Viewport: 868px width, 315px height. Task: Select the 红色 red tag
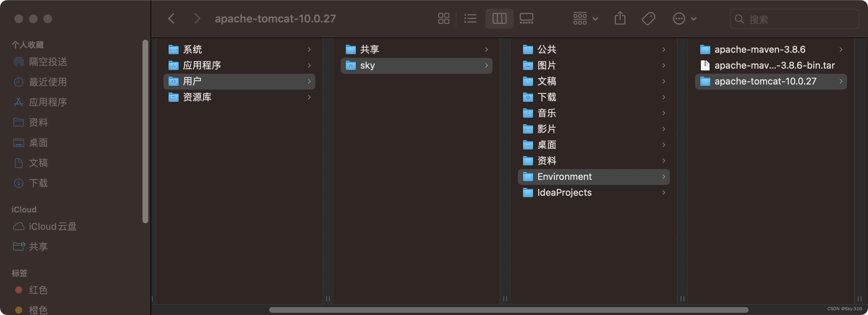(38, 290)
